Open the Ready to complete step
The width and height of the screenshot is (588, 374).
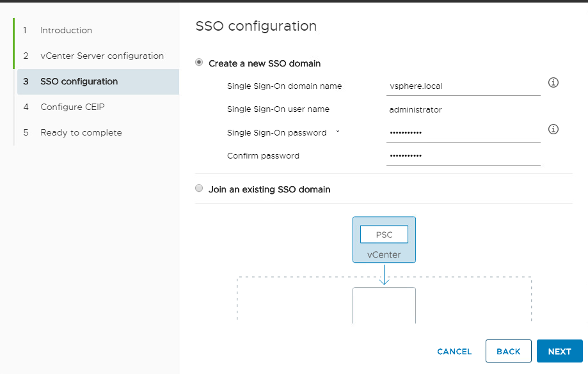81,132
